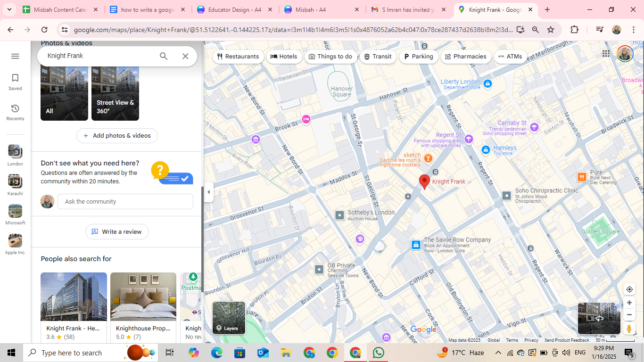The height and width of the screenshot is (362, 644).
Task: Click the Sotheby's London marker icon
Action: [x=340, y=215]
